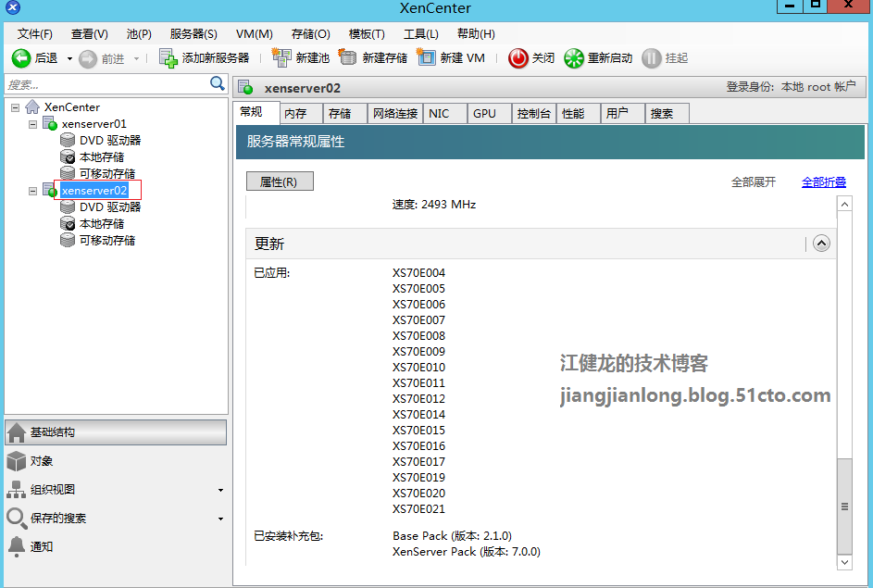Image resolution: width=873 pixels, height=588 pixels.
Task: Click the Back (后退) arrow icon
Action: click(21, 58)
